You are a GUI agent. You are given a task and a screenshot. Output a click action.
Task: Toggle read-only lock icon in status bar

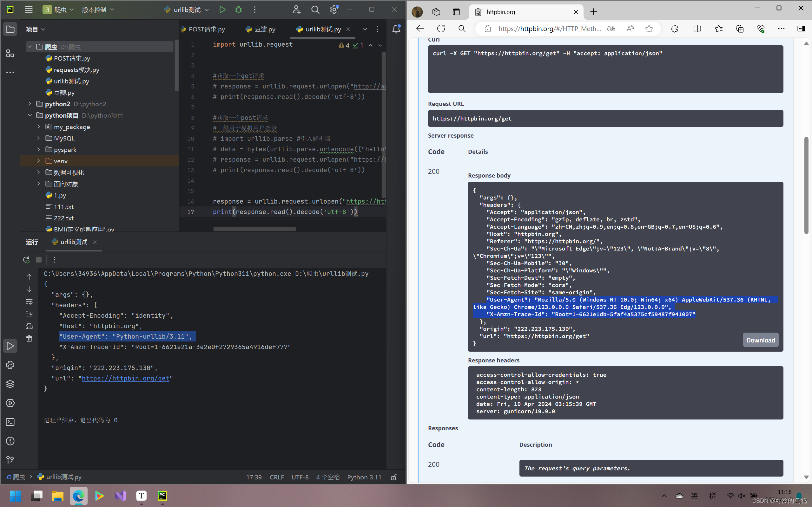click(x=394, y=477)
